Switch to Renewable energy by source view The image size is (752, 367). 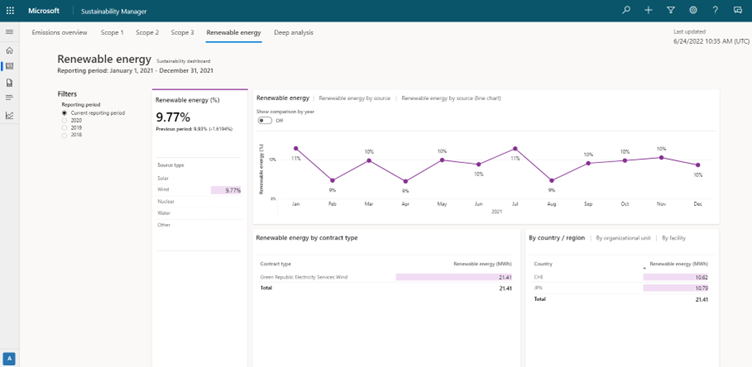(354, 98)
